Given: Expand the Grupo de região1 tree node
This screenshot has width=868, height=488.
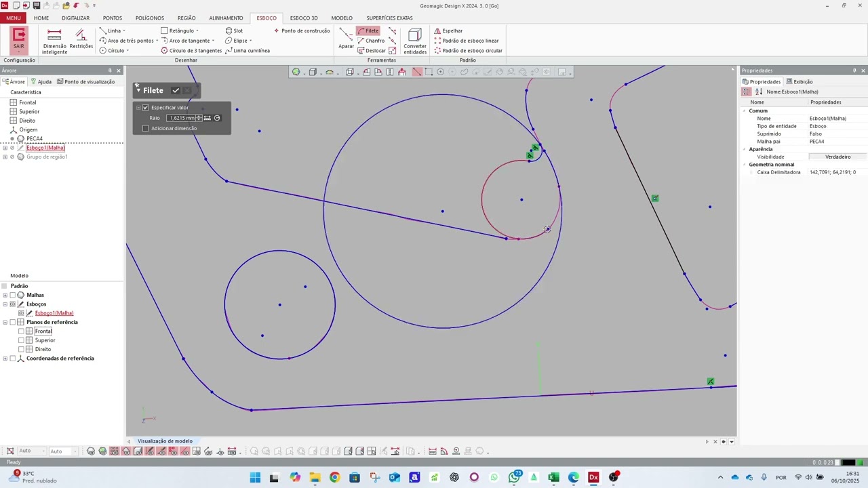Looking at the screenshot, I should point(5,157).
